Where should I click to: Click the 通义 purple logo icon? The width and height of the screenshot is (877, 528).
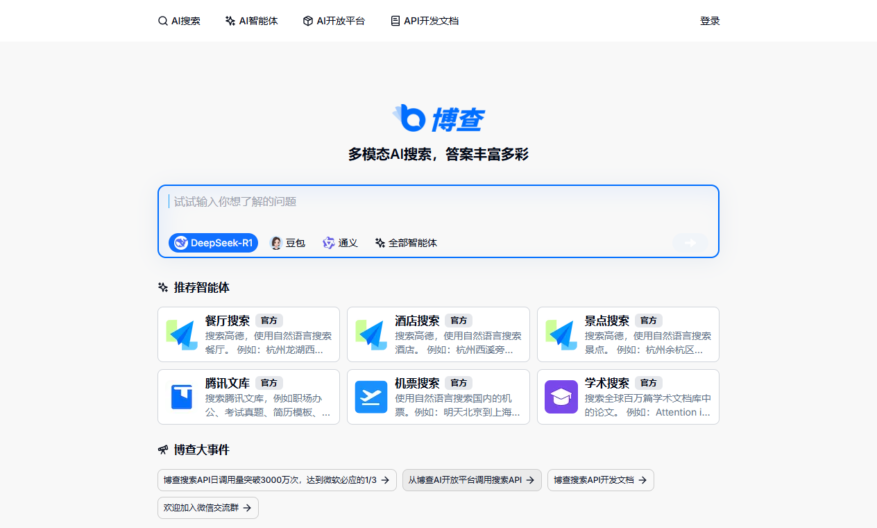tap(328, 243)
